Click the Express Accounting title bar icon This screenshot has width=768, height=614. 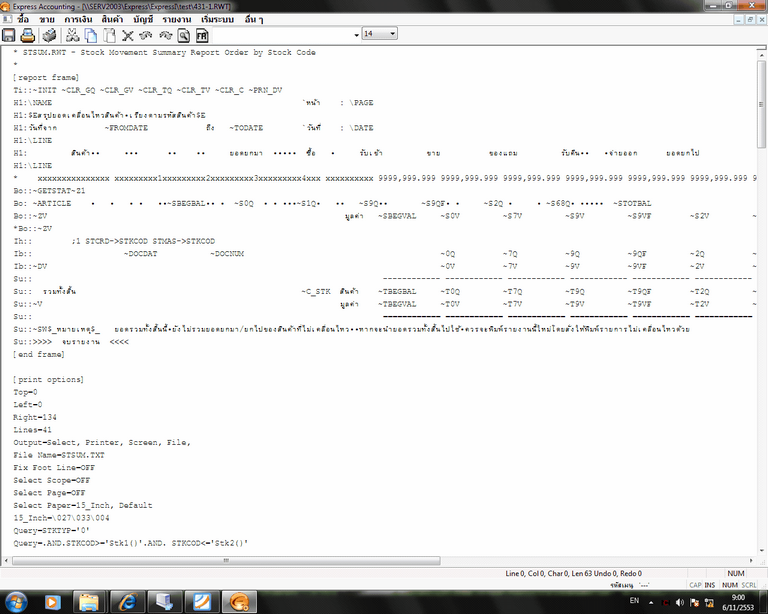[x=5, y=6]
